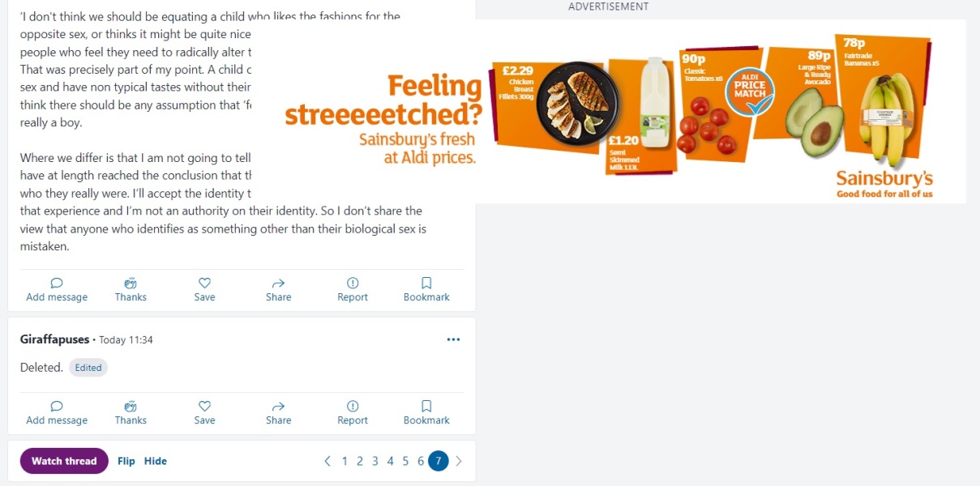Click the Watch thread button
Viewport: 980px width, 486px height.
point(64,460)
